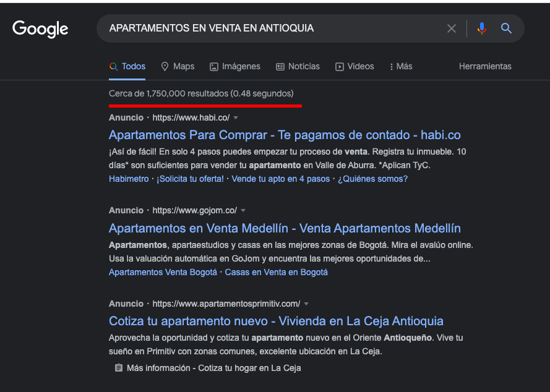This screenshot has width=550, height=392.
Task: Expand the gojom.co ad URL dropdown arrow
Action: tap(243, 211)
